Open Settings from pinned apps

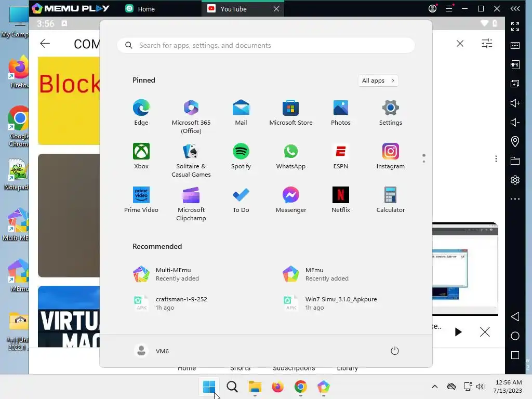click(x=391, y=113)
